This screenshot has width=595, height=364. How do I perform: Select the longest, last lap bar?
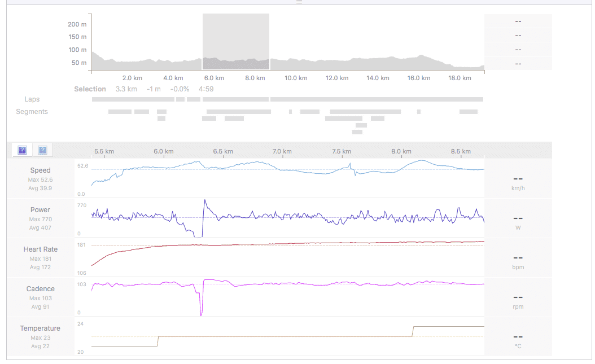tap(377, 99)
